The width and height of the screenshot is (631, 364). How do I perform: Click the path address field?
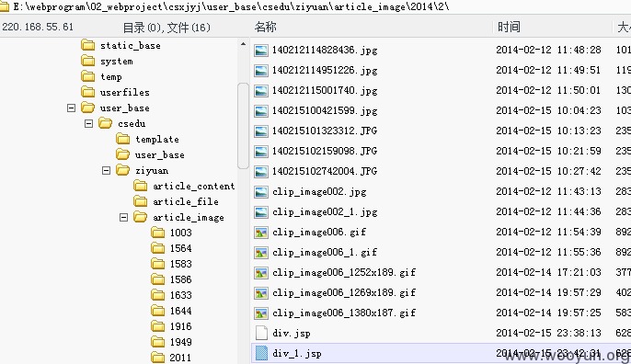[x=315, y=6]
